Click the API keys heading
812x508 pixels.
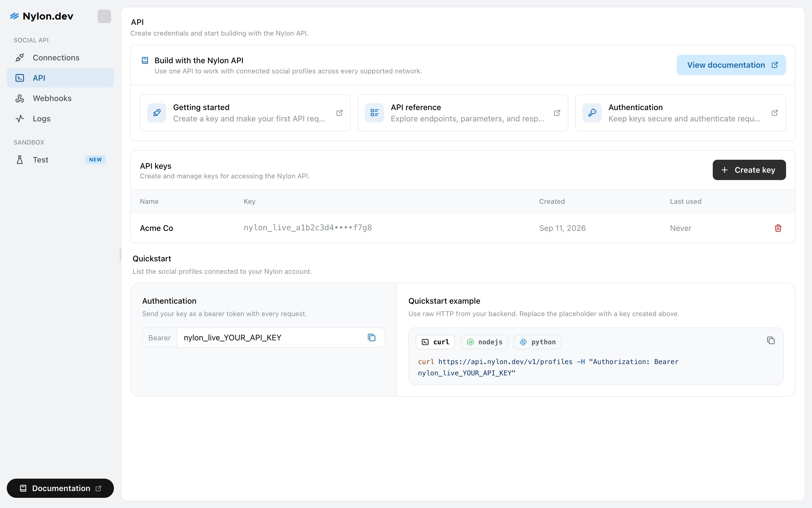click(x=156, y=166)
